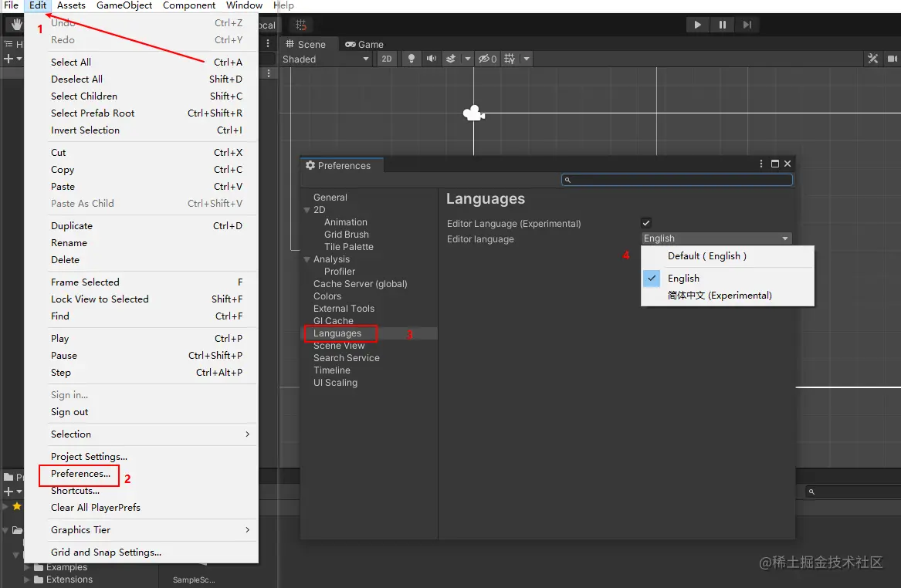Click Preferences... in Edit menu
The width and height of the screenshot is (901, 588).
pyautogui.click(x=80, y=474)
